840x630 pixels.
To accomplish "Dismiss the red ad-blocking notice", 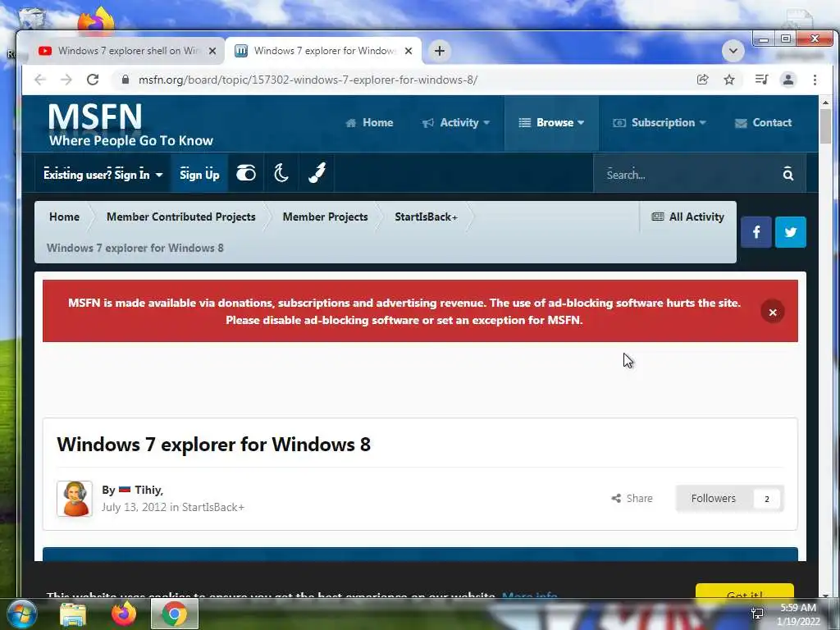I will coord(773,313).
